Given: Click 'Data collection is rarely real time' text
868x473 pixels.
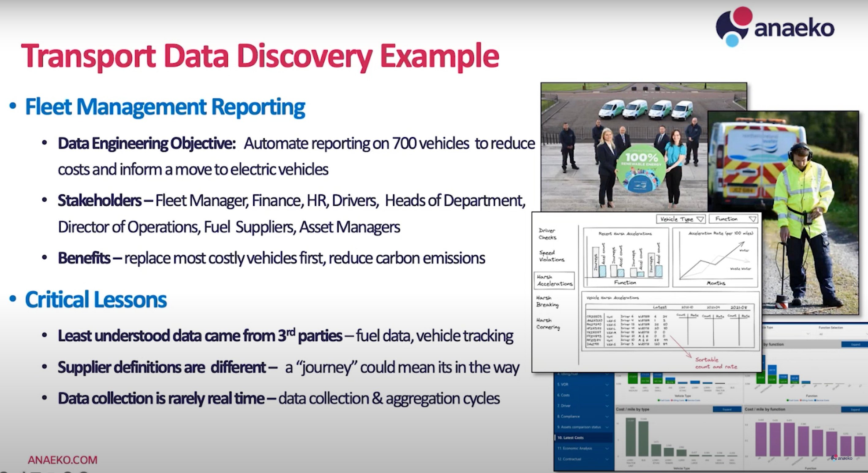Looking at the screenshot, I should [x=161, y=399].
